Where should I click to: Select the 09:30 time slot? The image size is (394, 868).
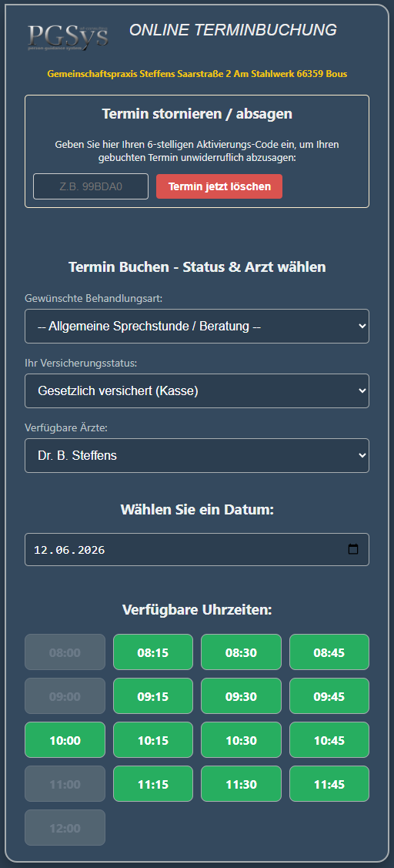click(x=242, y=696)
